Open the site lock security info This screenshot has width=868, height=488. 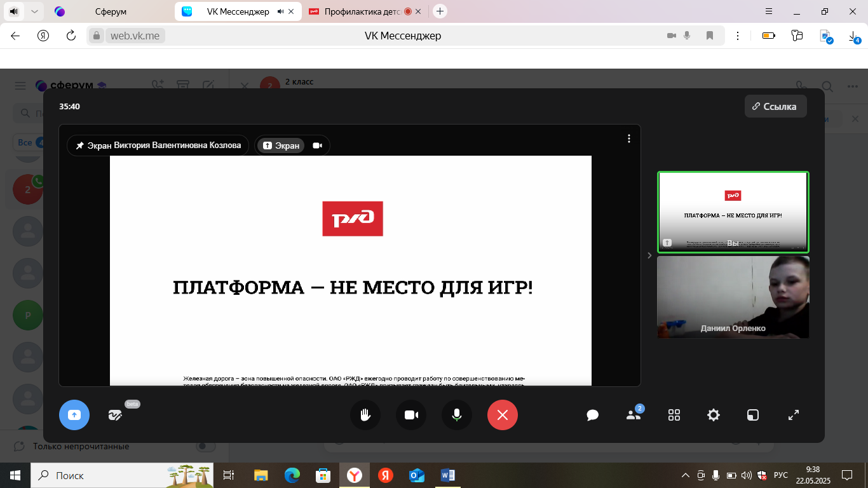(97, 36)
